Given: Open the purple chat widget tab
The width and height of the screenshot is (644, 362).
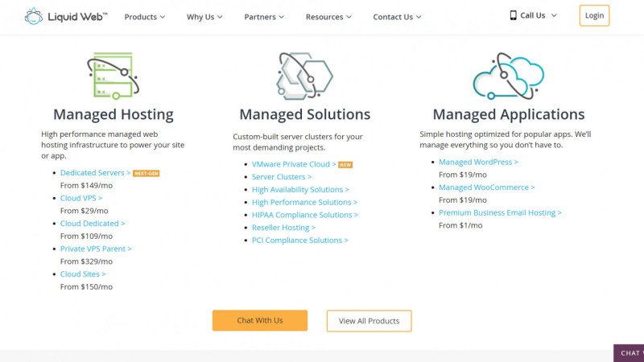Looking at the screenshot, I should point(630,353).
